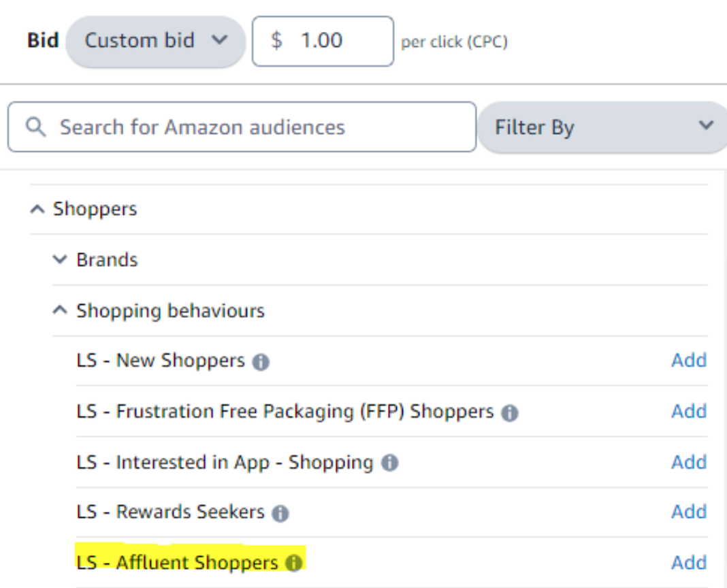Add LS - Rewards Seekers audience
Screen dimensions: 727x588
(689, 512)
